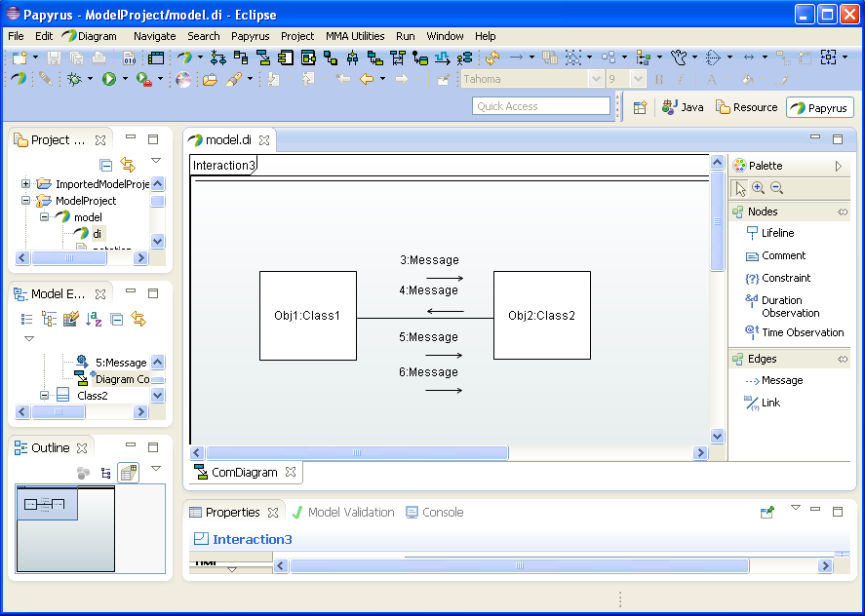
Task: Open the Papyrus menu
Action: tap(251, 36)
